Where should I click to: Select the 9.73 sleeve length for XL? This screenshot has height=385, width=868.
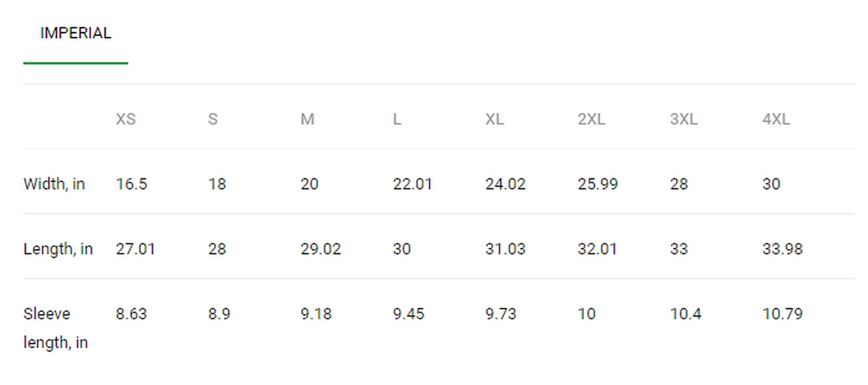click(x=501, y=314)
